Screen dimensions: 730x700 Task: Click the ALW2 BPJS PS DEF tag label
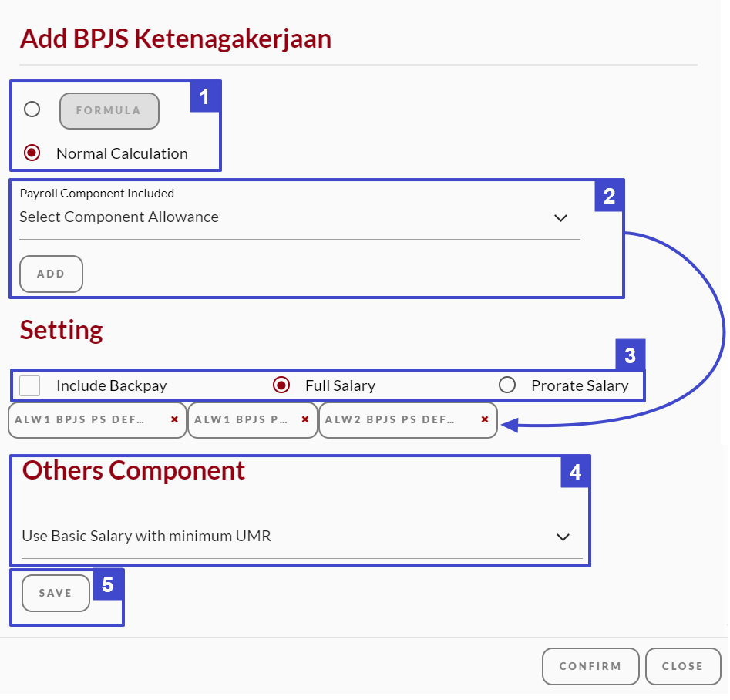tap(389, 419)
